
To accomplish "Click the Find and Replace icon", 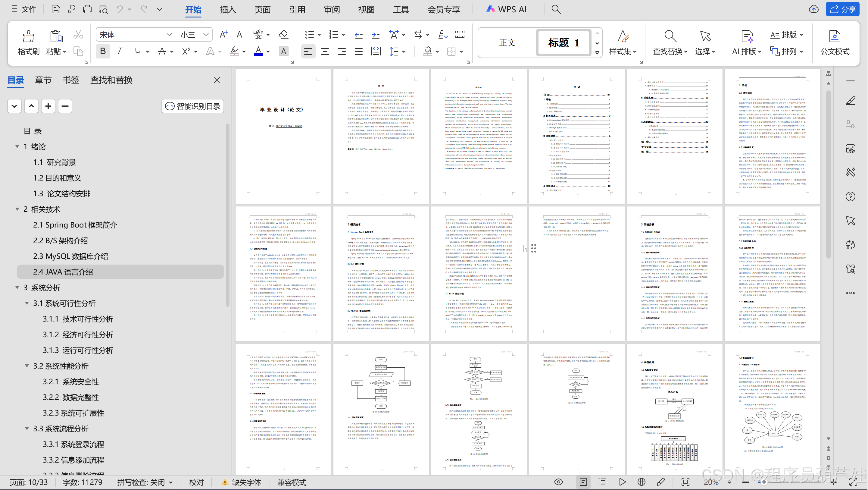I will (x=670, y=36).
